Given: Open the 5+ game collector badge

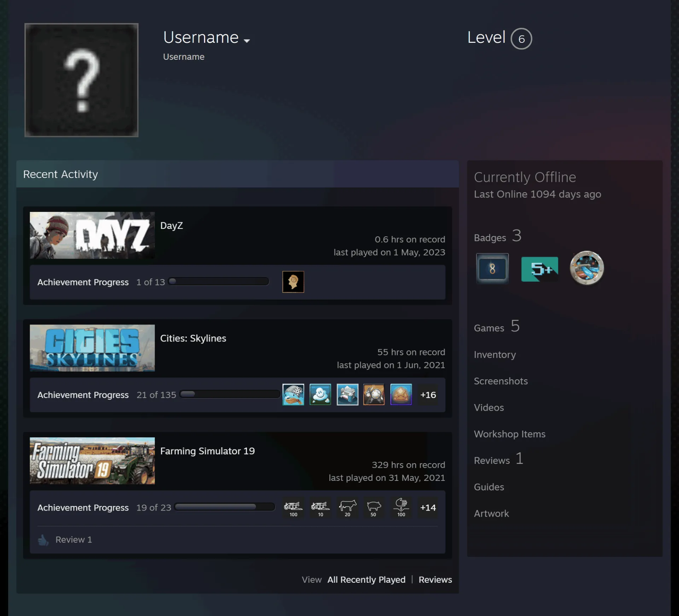Looking at the screenshot, I should (x=540, y=269).
